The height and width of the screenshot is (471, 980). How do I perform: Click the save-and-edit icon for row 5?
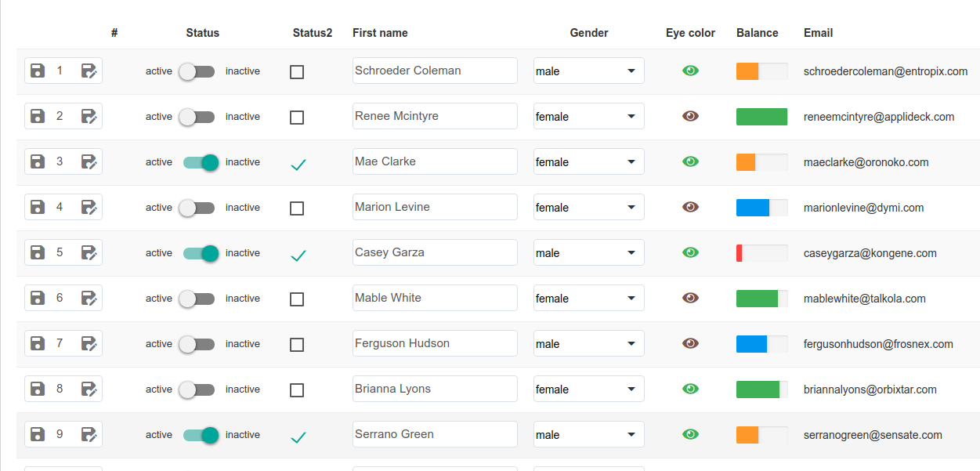pos(89,252)
